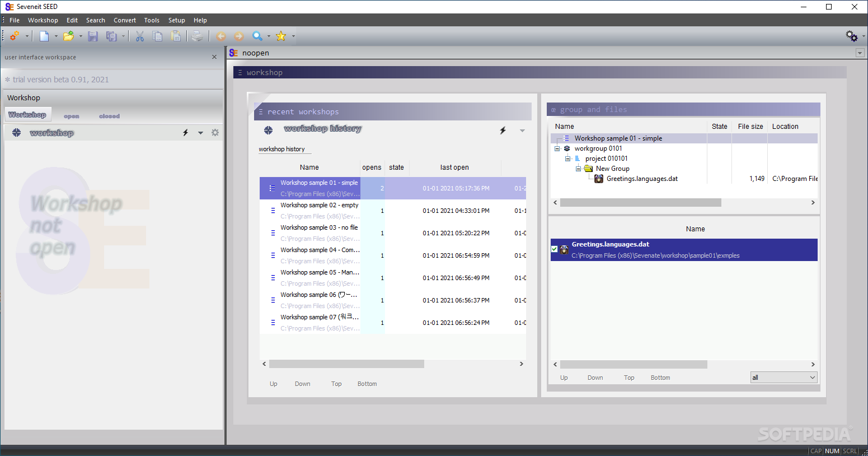Select the 'workshop history' tab
868x456 pixels.
[x=282, y=149]
